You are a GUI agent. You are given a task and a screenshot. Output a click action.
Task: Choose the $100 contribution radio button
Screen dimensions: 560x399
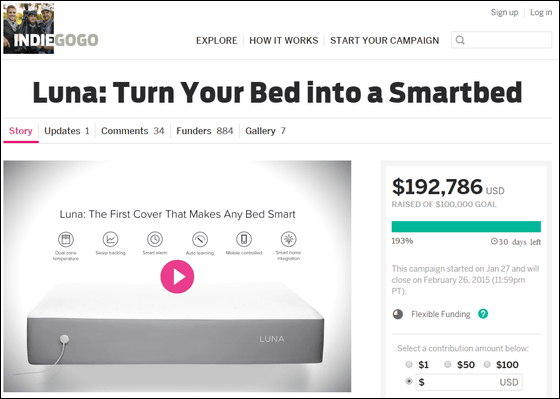click(x=487, y=364)
